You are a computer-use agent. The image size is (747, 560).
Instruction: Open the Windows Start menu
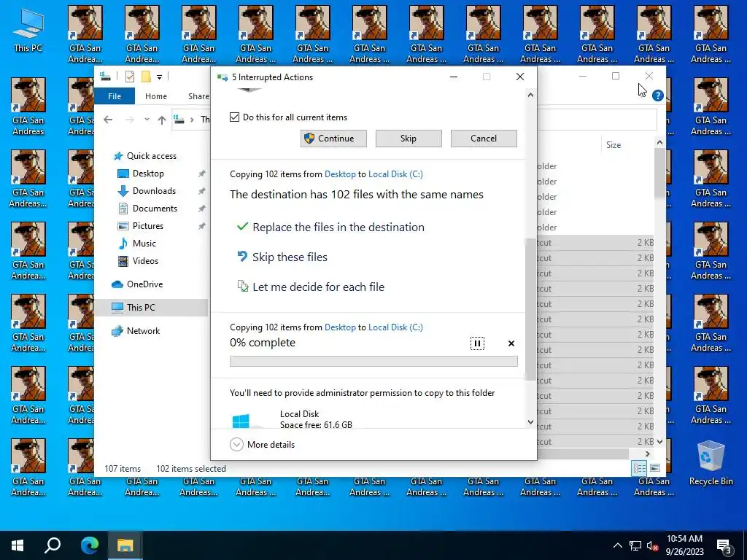point(18,545)
